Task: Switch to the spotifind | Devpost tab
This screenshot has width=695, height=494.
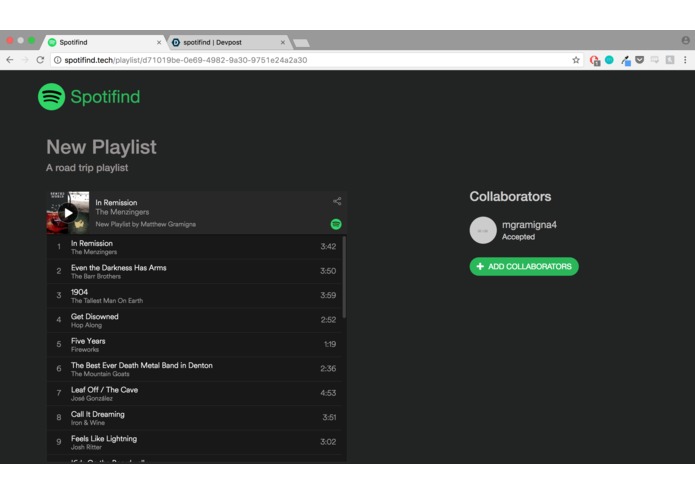Action: coord(228,42)
